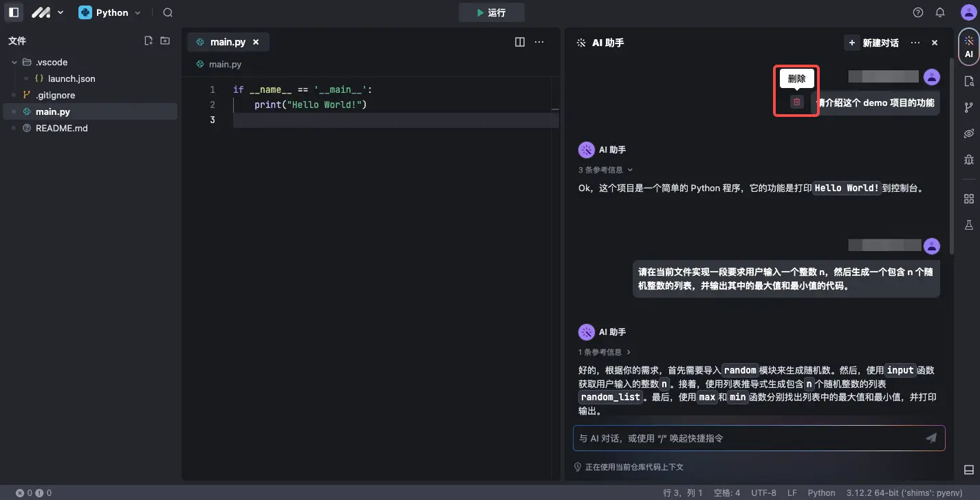Open the extensions grid icon
The image size is (980, 500).
(x=969, y=199)
